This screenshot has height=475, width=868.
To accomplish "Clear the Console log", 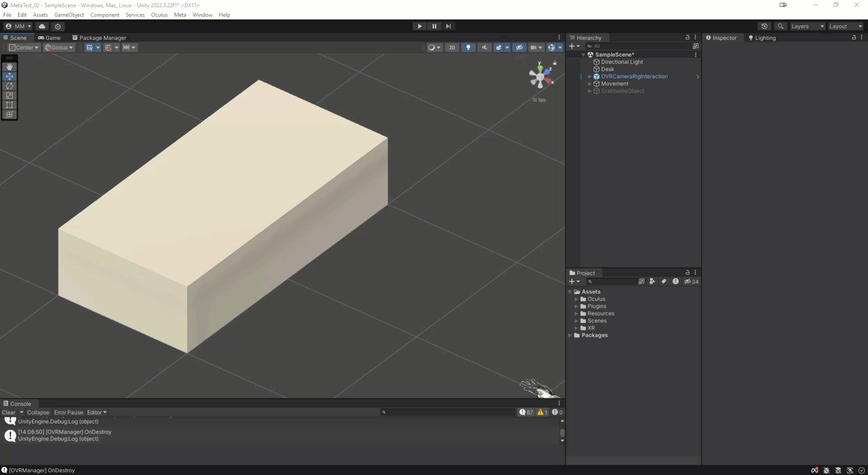I will pos(9,412).
